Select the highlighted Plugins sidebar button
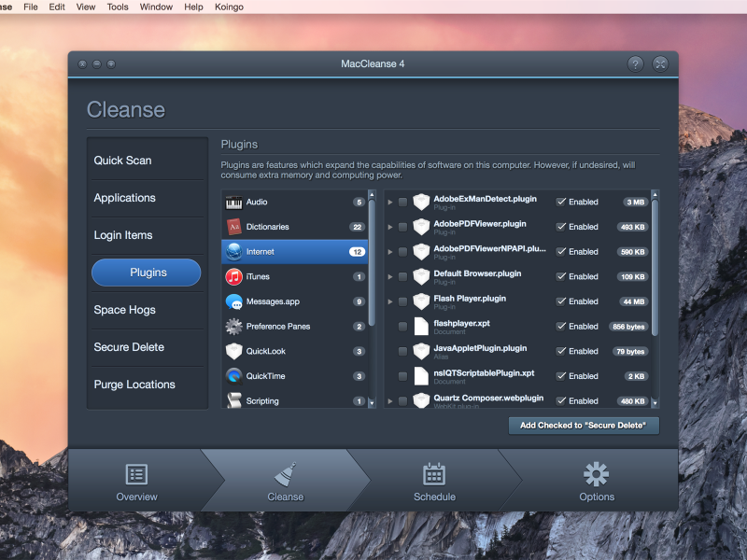Viewport: 747px width, 560px height. click(147, 273)
